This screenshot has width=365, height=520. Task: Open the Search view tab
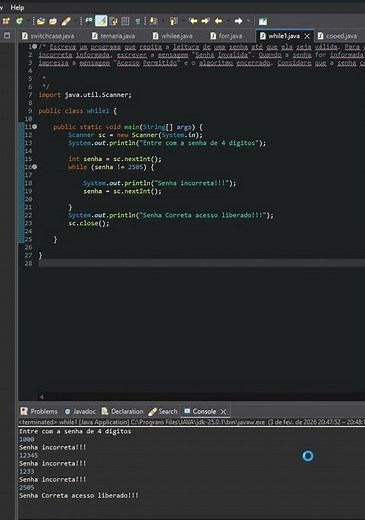click(x=163, y=411)
